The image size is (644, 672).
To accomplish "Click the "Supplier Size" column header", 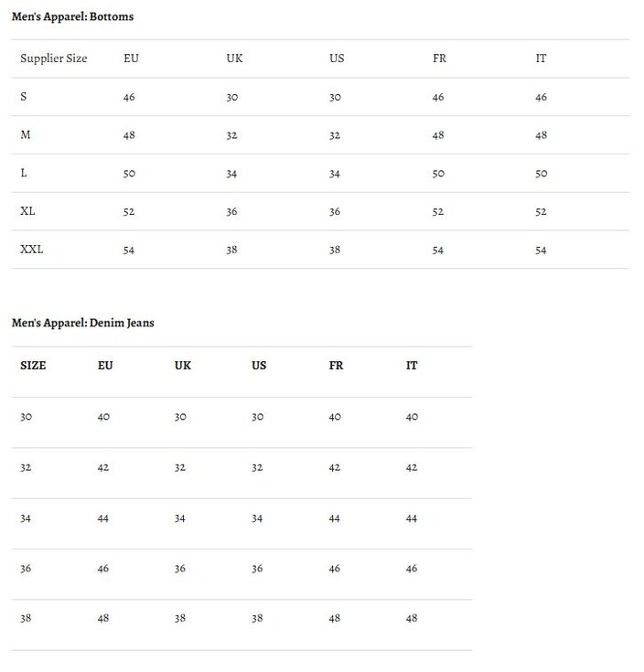I will point(54,59).
